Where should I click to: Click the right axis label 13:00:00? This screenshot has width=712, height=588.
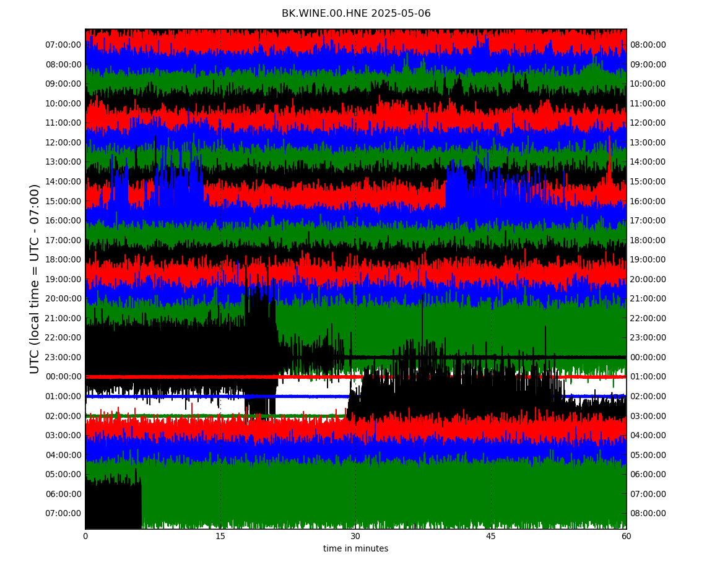pyautogui.click(x=648, y=142)
